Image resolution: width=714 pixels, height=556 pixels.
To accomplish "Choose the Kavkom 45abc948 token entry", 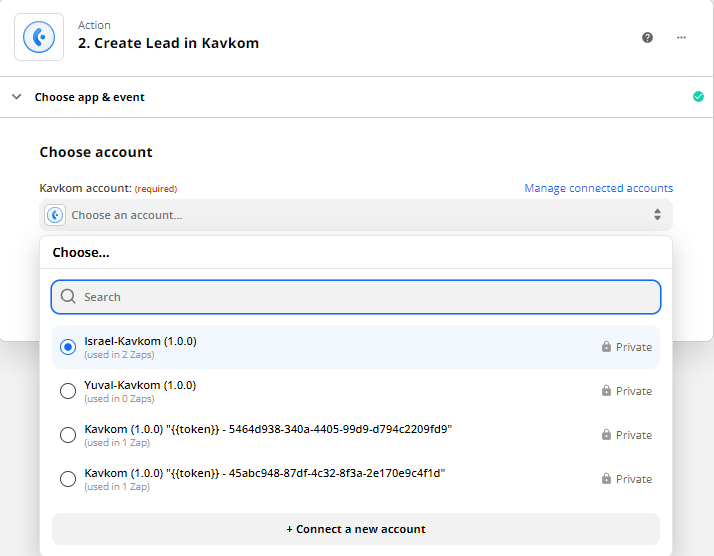I will (x=264, y=473).
